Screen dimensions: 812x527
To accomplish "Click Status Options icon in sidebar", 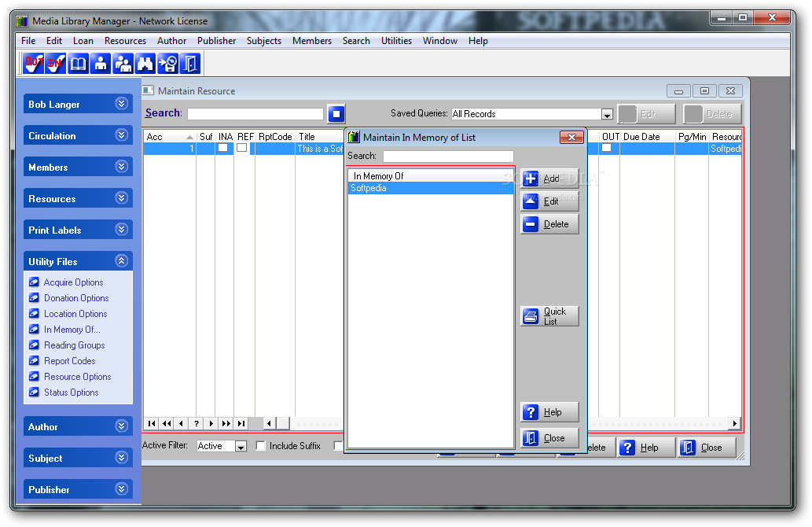I will coord(34,392).
